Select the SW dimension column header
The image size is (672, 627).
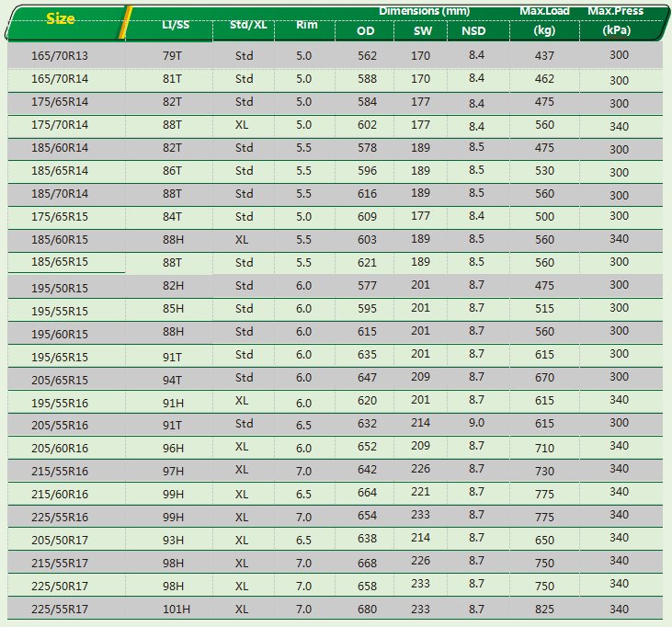(x=420, y=30)
